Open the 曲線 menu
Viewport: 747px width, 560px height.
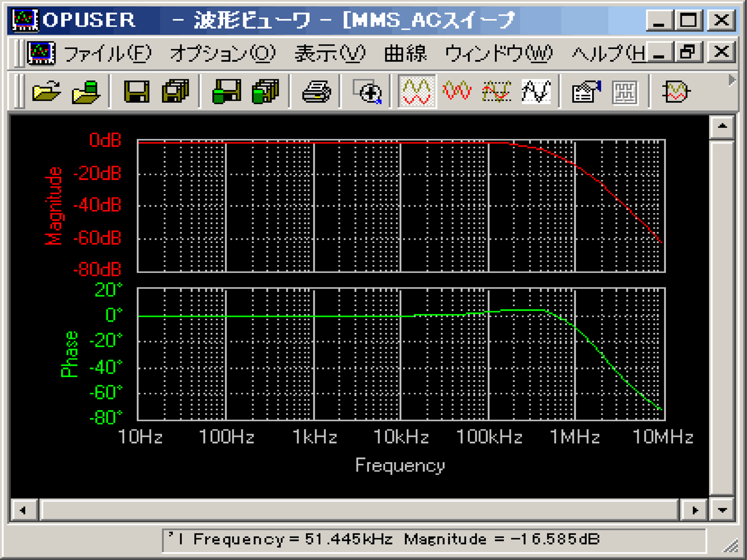(405, 54)
